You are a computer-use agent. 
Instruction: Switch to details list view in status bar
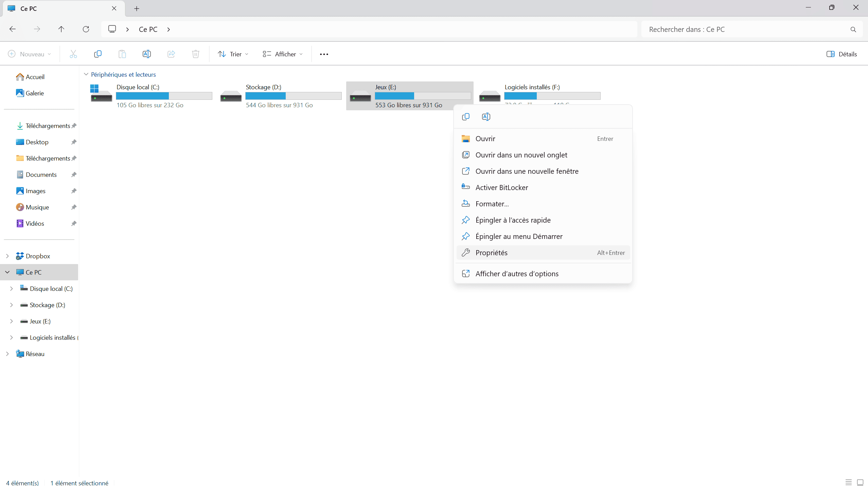pos(848,482)
